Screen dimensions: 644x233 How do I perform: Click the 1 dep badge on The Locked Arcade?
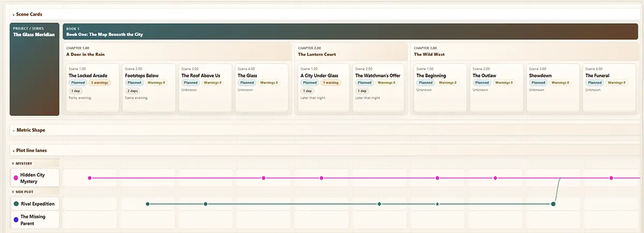[75, 91]
